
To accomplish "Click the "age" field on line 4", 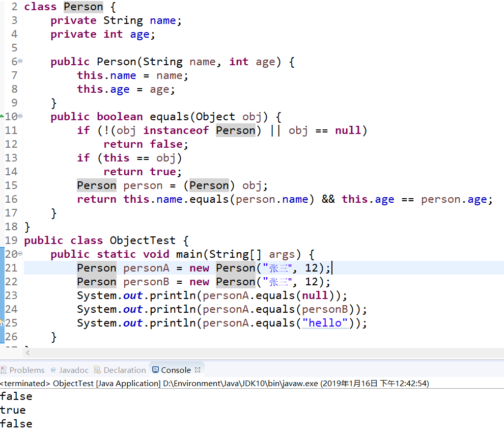I will 139,35.
